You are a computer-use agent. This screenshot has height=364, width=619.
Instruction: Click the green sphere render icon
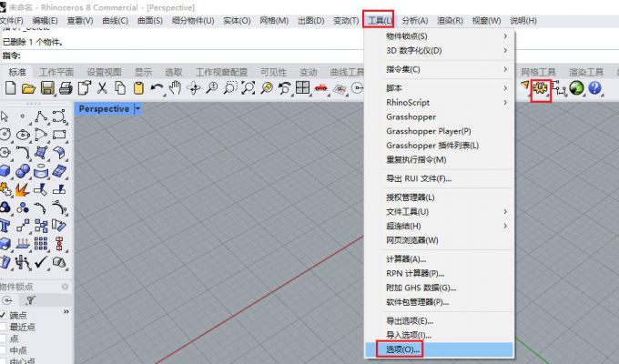576,87
